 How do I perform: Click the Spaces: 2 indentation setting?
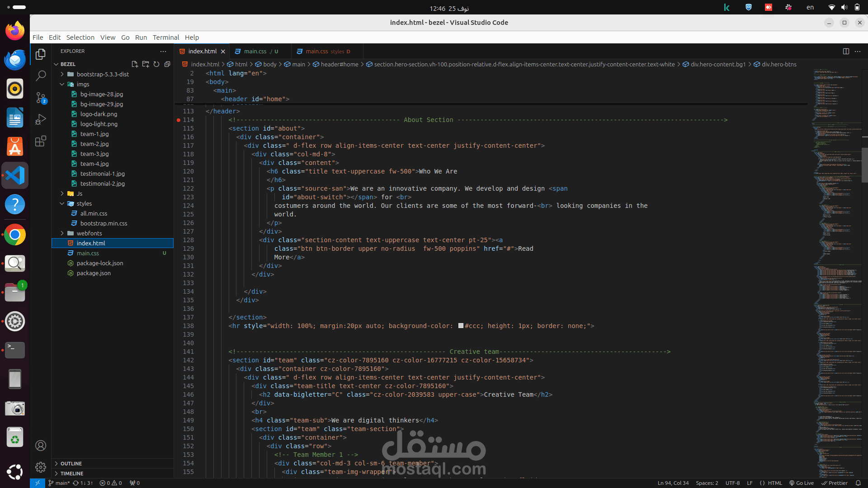tap(707, 483)
